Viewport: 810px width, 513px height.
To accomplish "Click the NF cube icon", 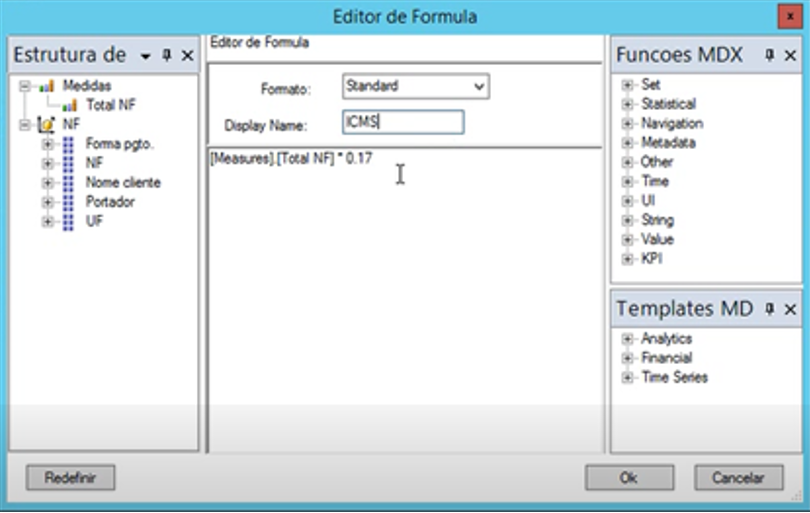I will click(46, 125).
